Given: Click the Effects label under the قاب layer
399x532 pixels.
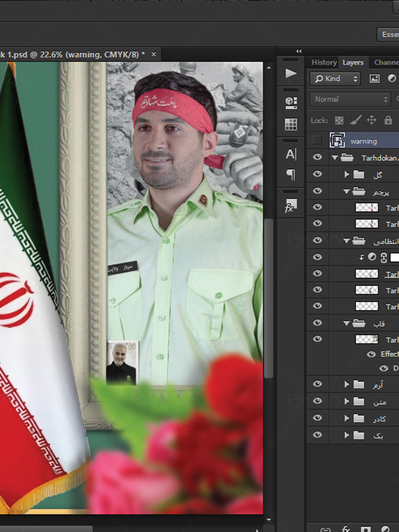Looking at the screenshot, I should (x=389, y=354).
